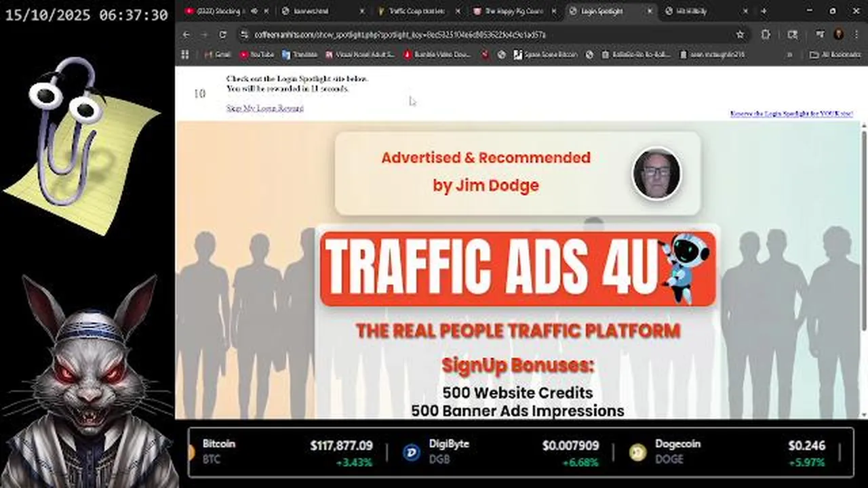The width and height of the screenshot is (868, 488).
Task: Click the date and time overlay
Action: coord(86,14)
